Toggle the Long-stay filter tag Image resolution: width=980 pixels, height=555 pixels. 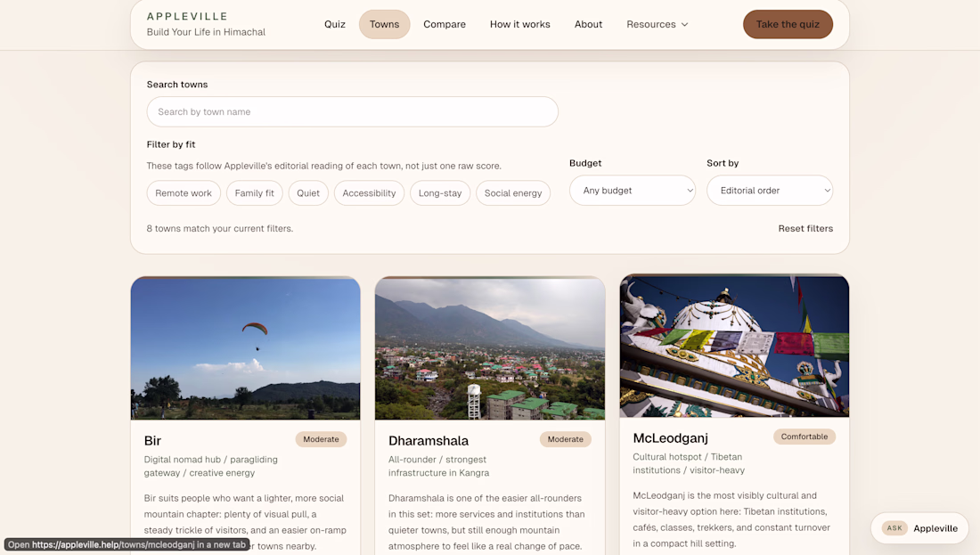coord(440,193)
